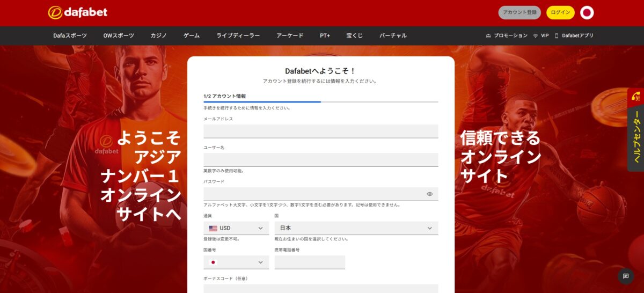Click the アカウント登録 button
644x293 pixels.
click(x=519, y=12)
